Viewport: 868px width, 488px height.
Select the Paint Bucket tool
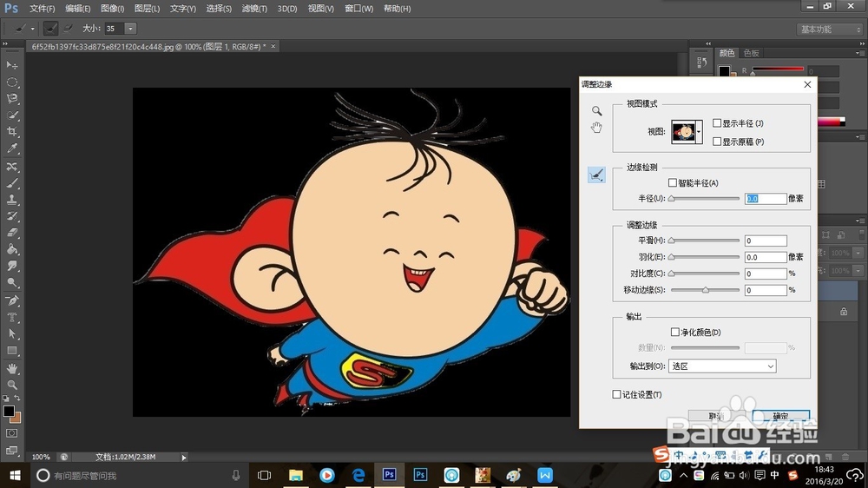pos(11,249)
